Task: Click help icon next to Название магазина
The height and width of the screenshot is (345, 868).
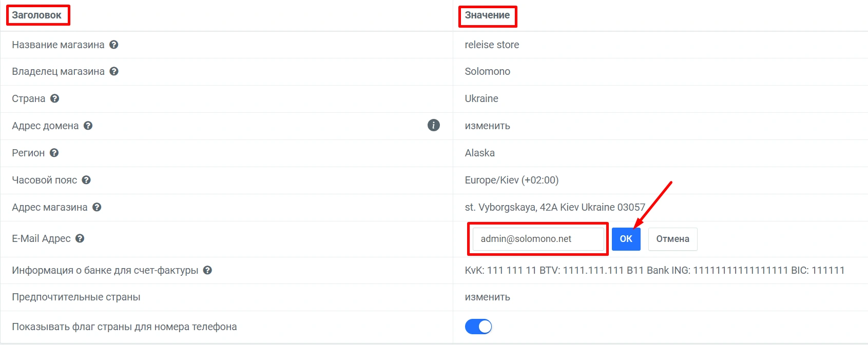Action: pyautogui.click(x=114, y=45)
